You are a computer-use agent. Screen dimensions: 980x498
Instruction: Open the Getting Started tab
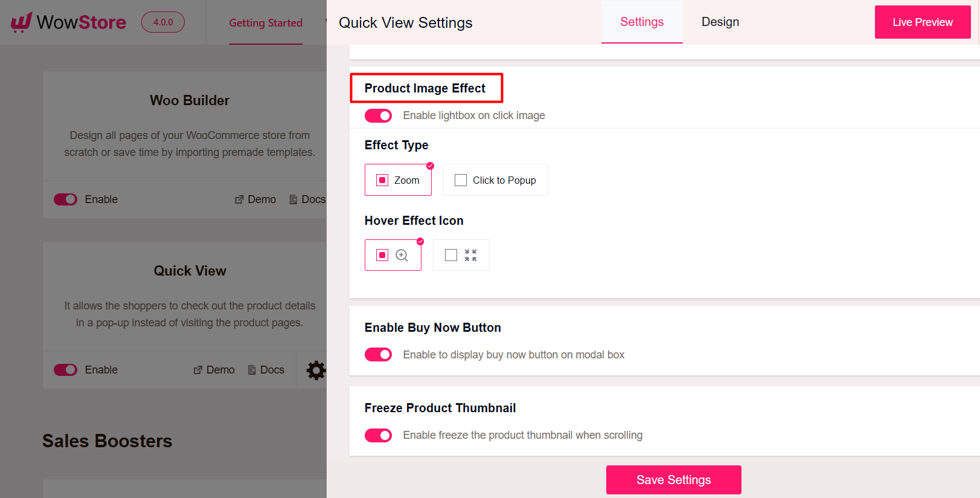265,22
